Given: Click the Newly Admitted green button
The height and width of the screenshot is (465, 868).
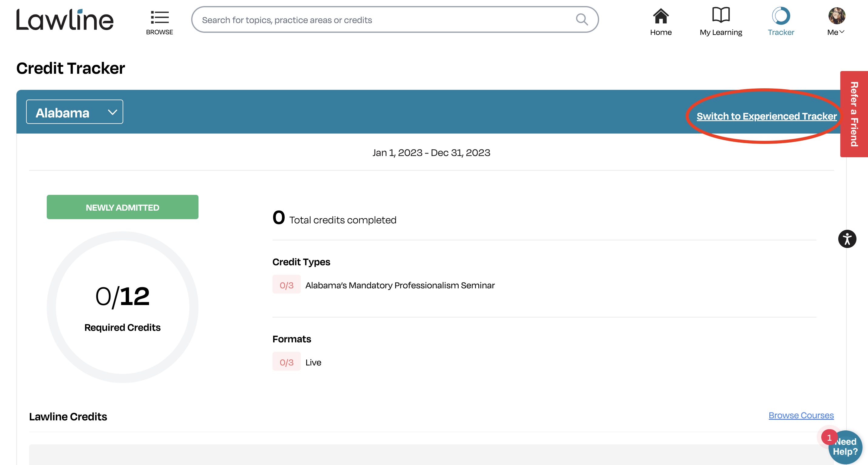Looking at the screenshot, I should [122, 207].
